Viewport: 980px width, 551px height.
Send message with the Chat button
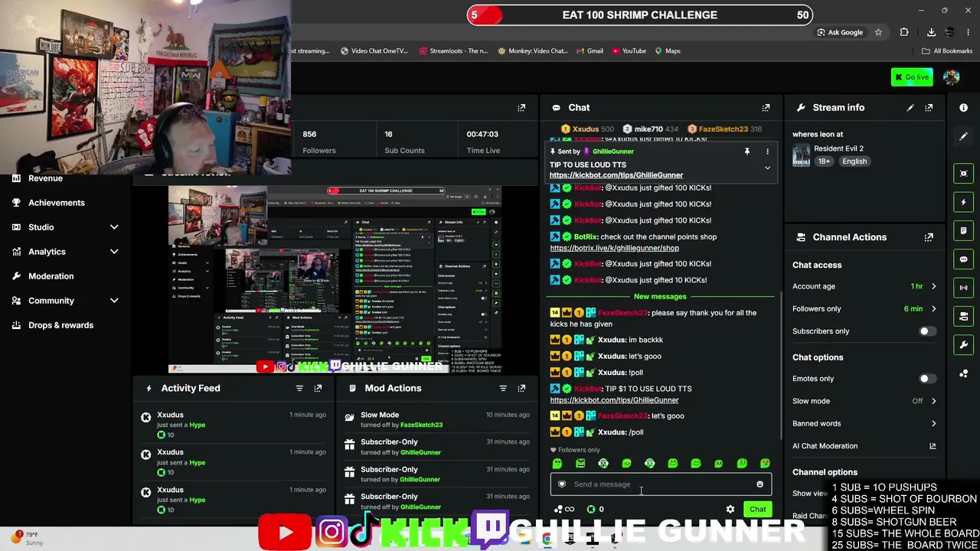(757, 510)
